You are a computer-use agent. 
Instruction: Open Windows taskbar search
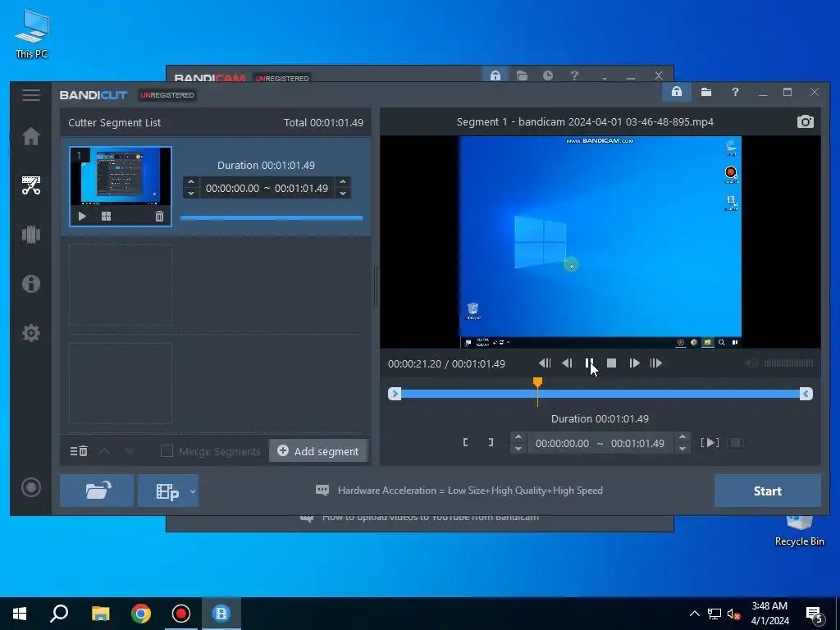[59, 614]
